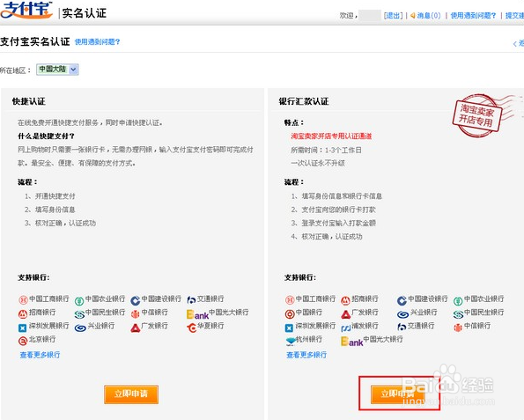
Task: Click 中国农业银行 icon in 快捷认证 panel
Action: click(79, 301)
